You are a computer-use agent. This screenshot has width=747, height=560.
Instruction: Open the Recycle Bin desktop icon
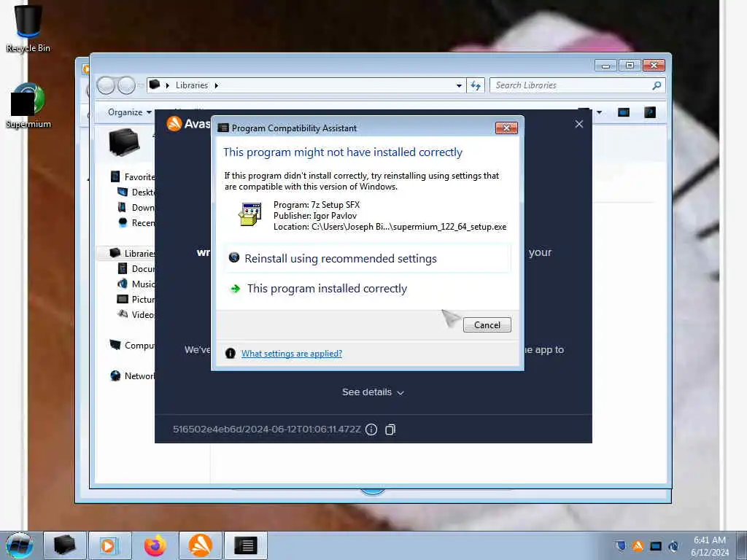28,28
